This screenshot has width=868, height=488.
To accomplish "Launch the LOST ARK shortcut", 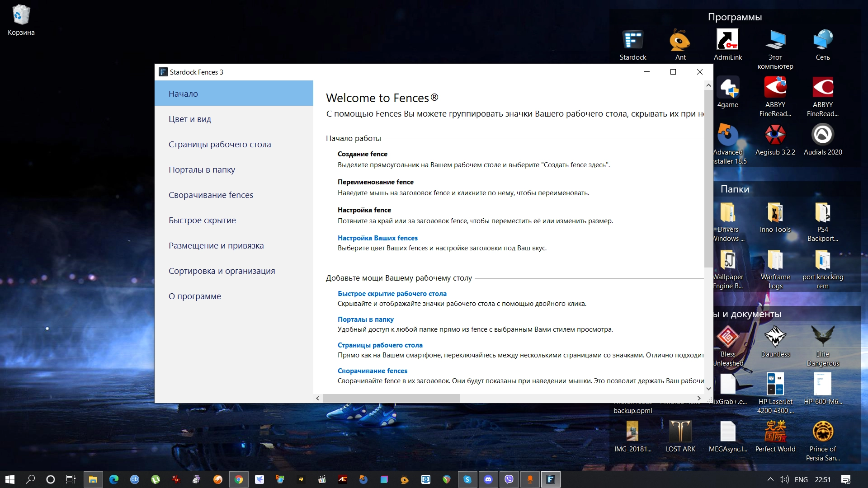I will click(x=680, y=436).
